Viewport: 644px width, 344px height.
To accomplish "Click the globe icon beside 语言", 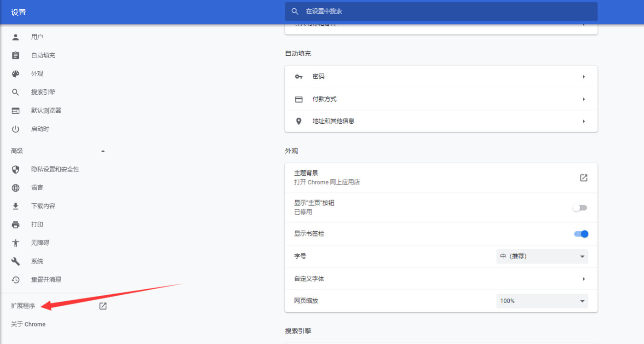I will (x=16, y=188).
